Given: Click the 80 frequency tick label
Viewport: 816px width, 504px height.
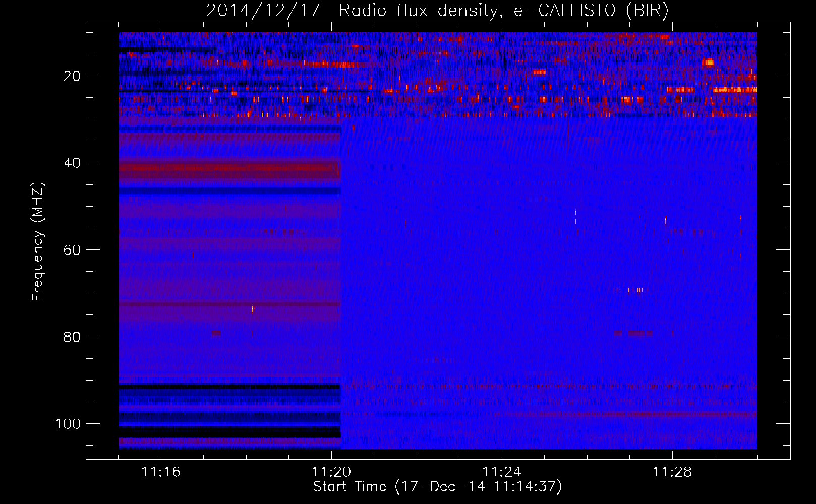Looking at the screenshot, I should (x=72, y=337).
